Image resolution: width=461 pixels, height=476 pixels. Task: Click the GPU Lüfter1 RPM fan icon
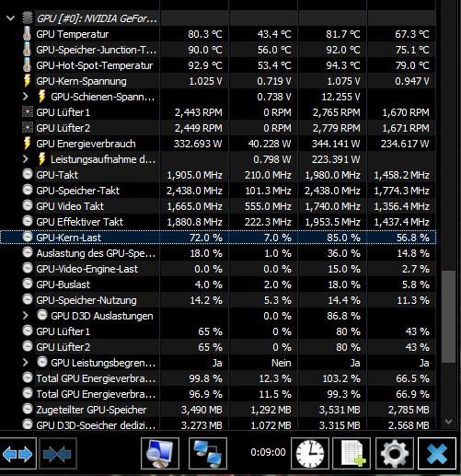pos(28,112)
